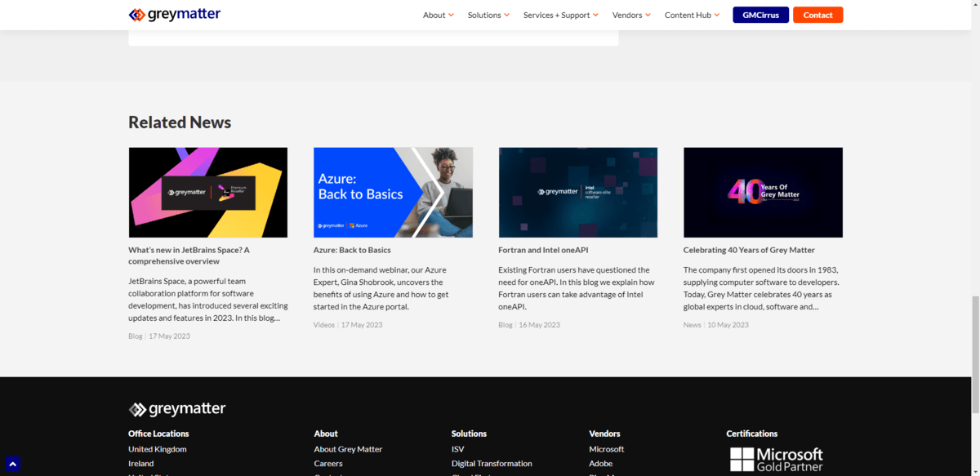The image size is (980, 476).
Task: Open Ireland office location link
Action: (140, 464)
